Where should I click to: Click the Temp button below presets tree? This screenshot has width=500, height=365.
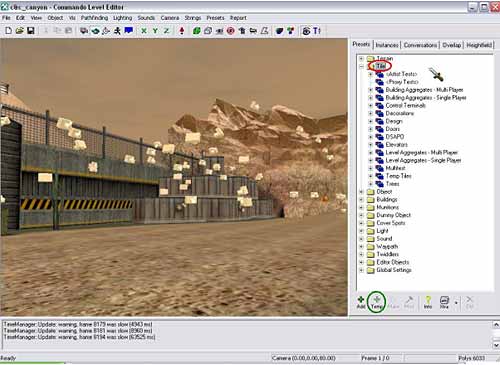pos(377,302)
